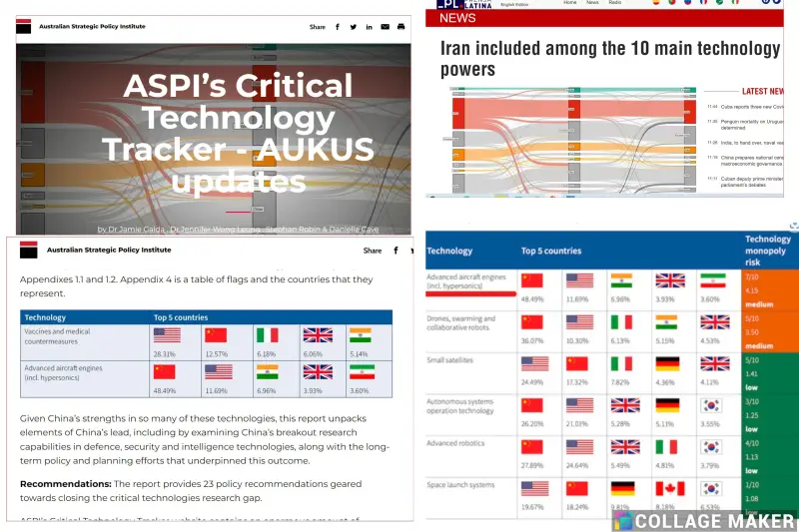Viewport: 799px width, 532px height.
Task: Click the email share envelope icon
Action: [x=385, y=27]
